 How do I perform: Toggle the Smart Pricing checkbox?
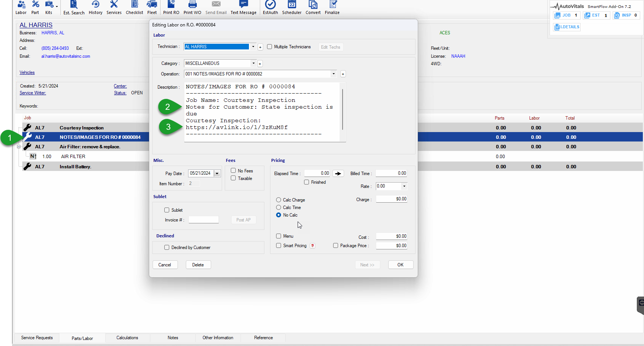278,245
